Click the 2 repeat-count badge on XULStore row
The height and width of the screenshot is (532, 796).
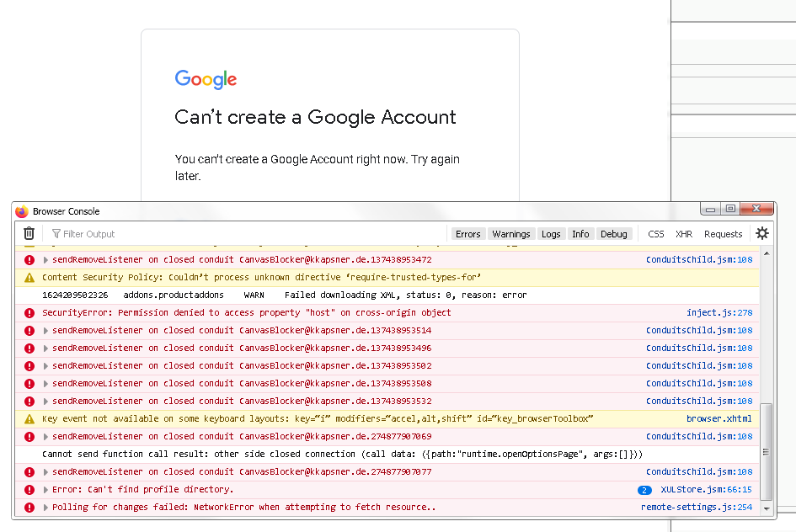click(x=644, y=490)
